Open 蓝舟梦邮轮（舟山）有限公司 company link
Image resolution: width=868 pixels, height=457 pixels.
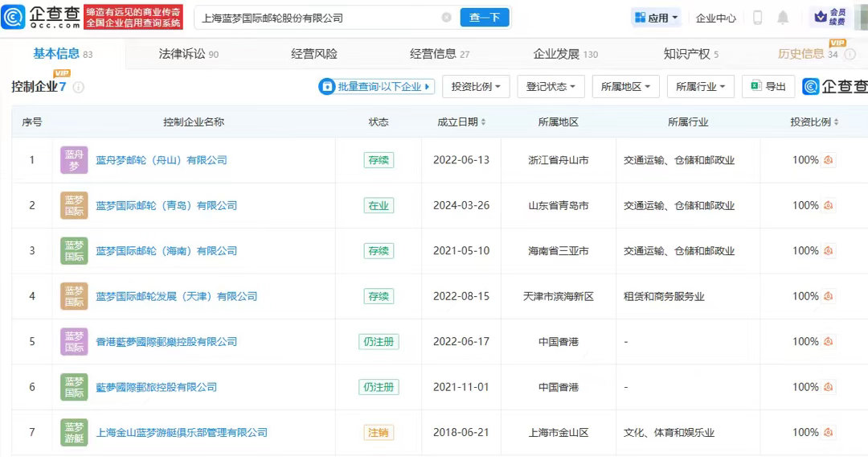162,160
